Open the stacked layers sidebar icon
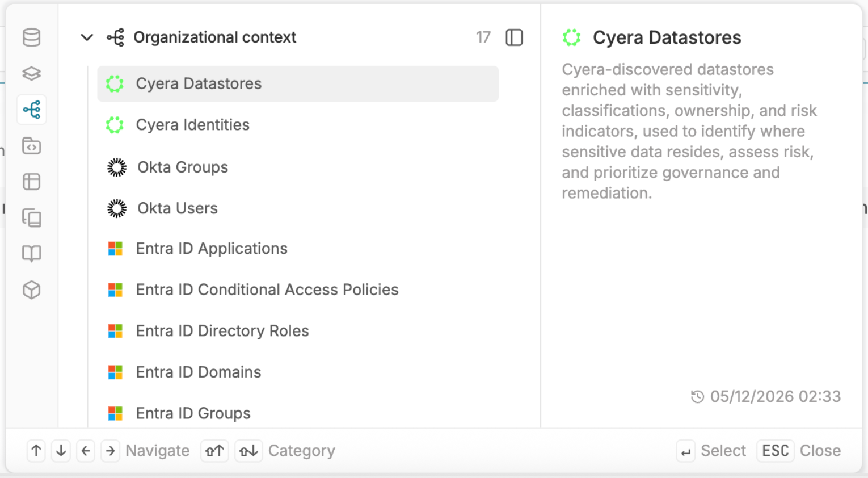 pyautogui.click(x=32, y=73)
